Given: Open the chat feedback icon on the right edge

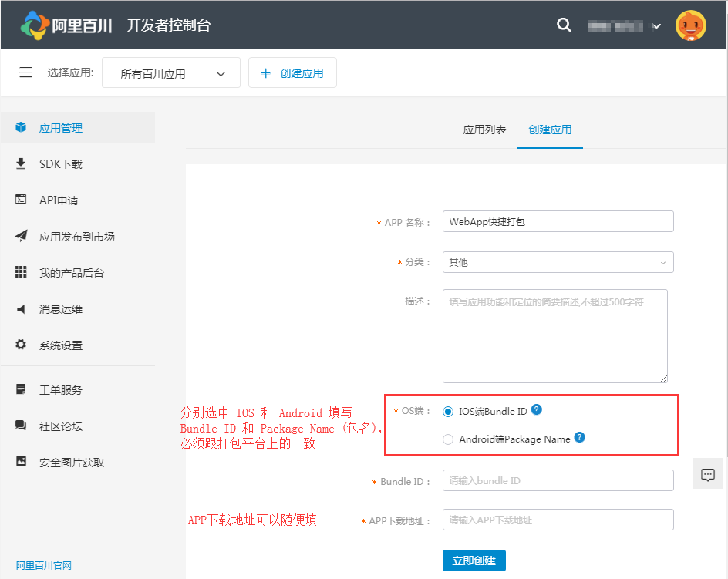Looking at the screenshot, I should [708, 475].
